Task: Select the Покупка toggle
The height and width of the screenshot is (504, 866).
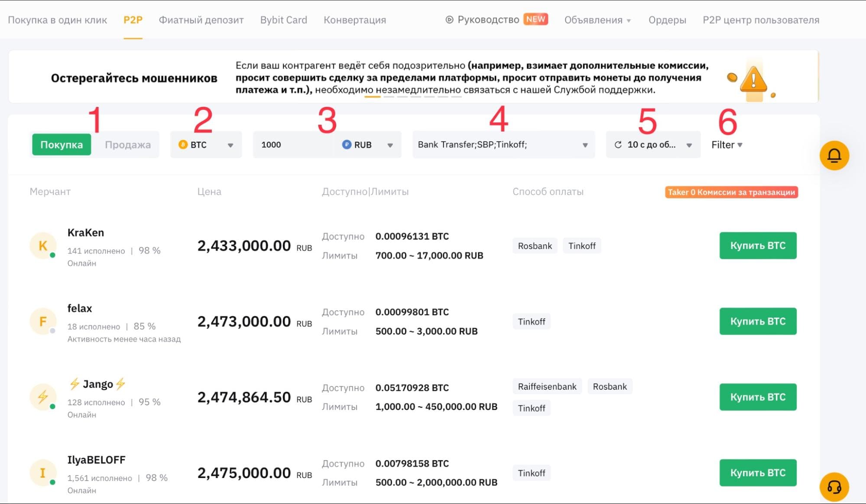Action: click(62, 145)
